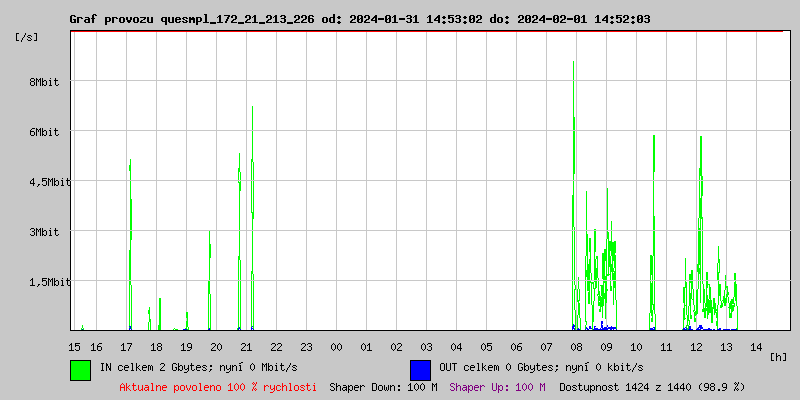Select the 6Mbit y-axis label
The image size is (800, 400).
pyautogui.click(x=43, y=132)
